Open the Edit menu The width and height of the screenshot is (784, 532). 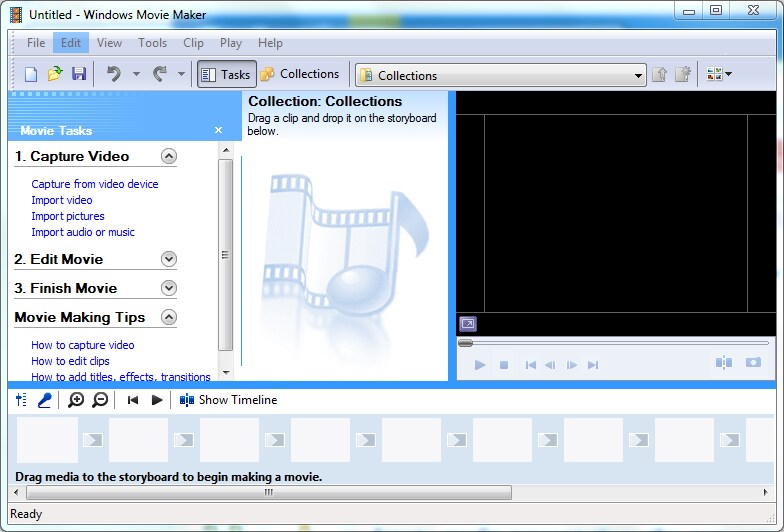[70, 43]
